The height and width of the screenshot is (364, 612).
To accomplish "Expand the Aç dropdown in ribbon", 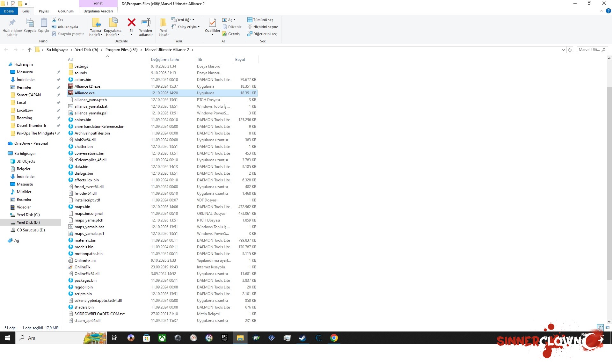I will coord(229,20).
